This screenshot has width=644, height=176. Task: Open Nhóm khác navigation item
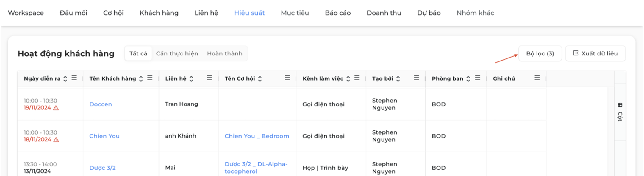475,13
